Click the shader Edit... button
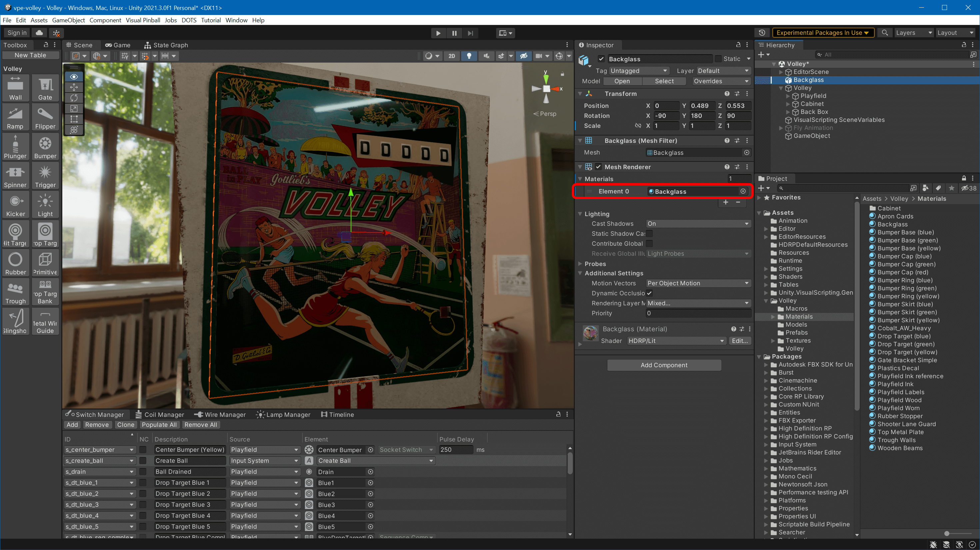980x550 pixels. coord(740,341)
